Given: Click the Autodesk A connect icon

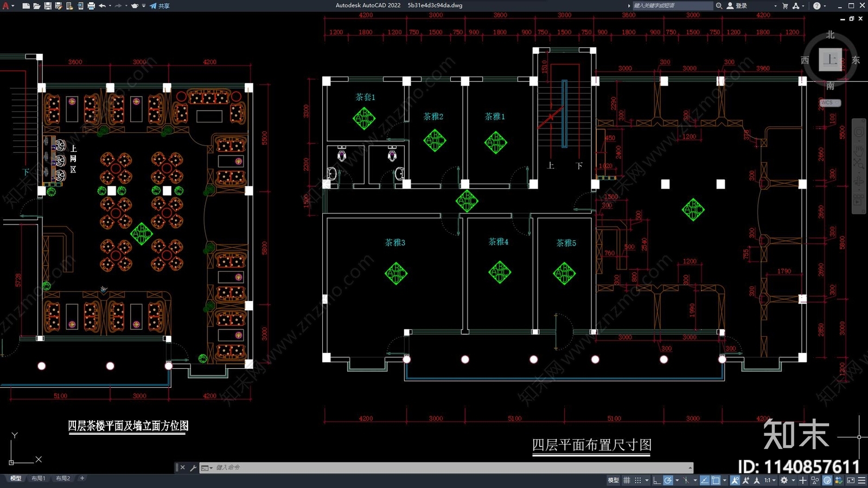Looking at the screenshot, I should click(x=796, y=5).
